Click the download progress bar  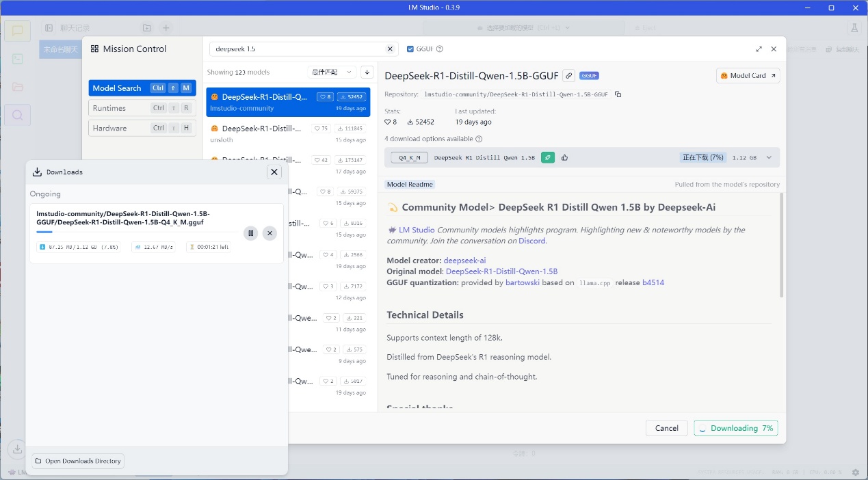(x=137, y=232)
